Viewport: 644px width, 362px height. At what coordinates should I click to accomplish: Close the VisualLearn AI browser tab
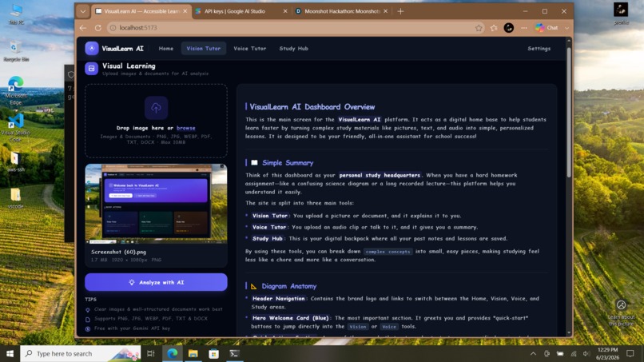click(x=185, y=11)
